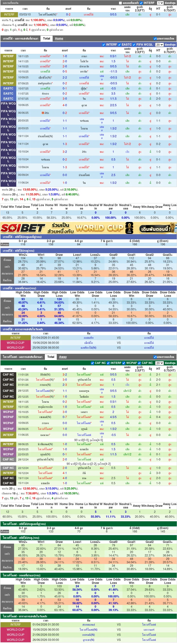Click แอฟริกาใต้(N) in the 25/06/2026 fixture

(x=88, y=348)
